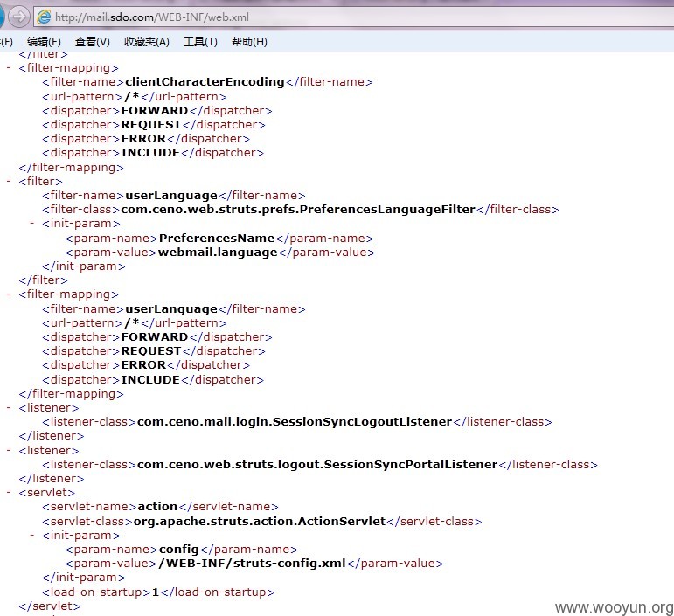The image size is (674, 616).
Task: Click userLanguage inside the second filter-mapping
Action: (x=171, y=308)
